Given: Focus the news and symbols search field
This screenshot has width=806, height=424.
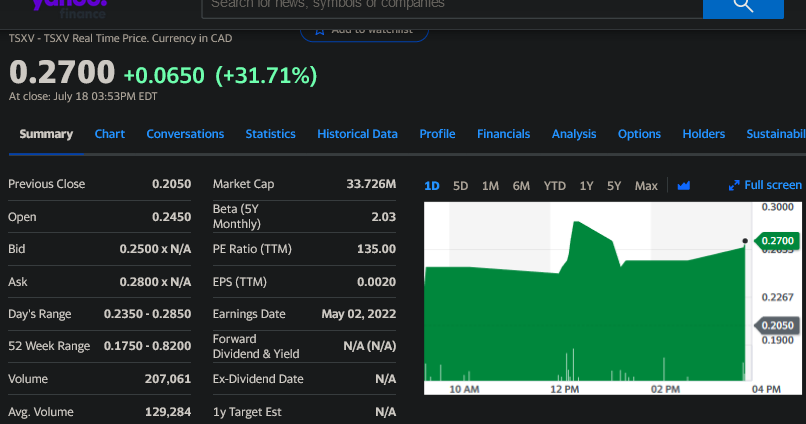Looking at the screenshot, I should [x=450, y=6].
